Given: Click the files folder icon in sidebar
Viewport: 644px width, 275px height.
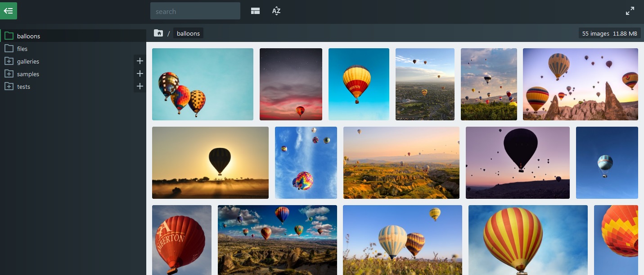Looking at the screenshot, I should click(x=9, y=49).
